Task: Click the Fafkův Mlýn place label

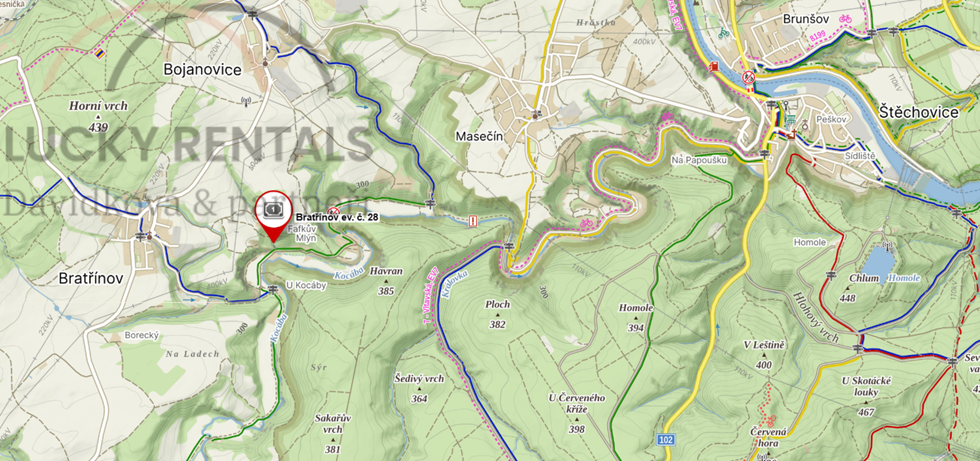Action: [305, 233]
